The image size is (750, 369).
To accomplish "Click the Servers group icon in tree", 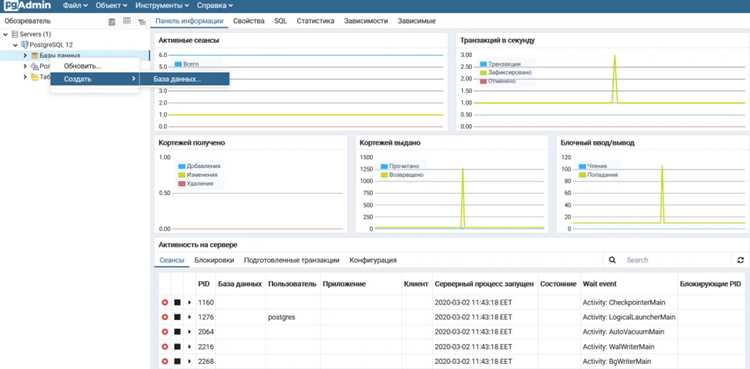I will coord(14,34).
